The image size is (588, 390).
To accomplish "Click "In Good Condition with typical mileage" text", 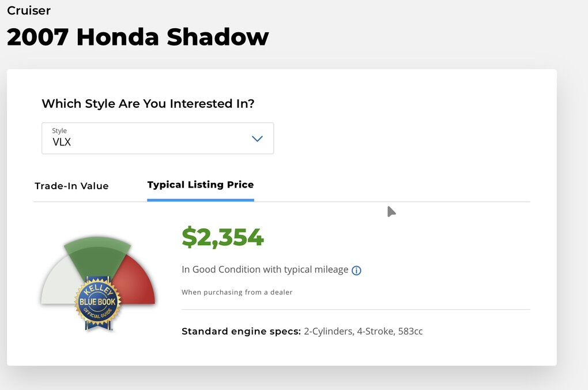I will click(265, 269).
